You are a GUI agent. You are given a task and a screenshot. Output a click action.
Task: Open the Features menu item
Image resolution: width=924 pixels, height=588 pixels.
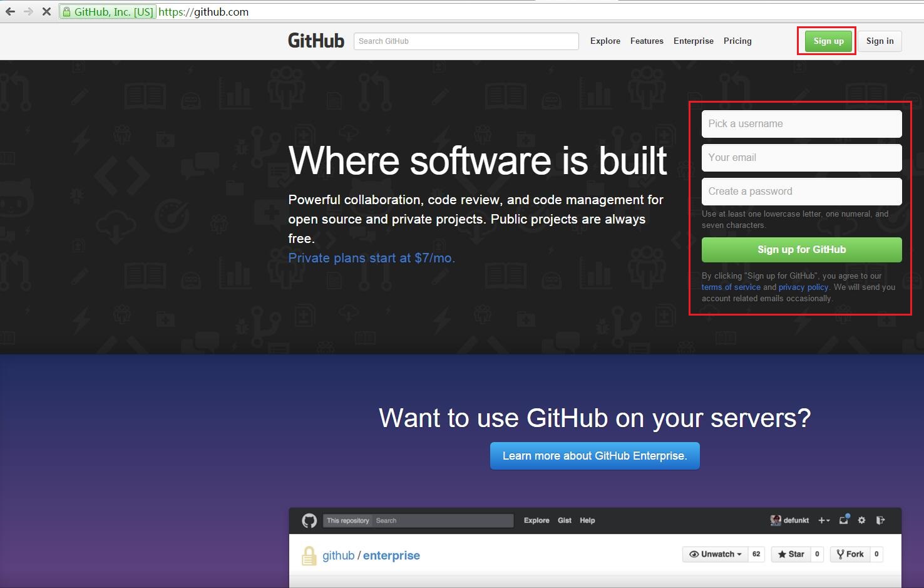(x=647, y=41)
